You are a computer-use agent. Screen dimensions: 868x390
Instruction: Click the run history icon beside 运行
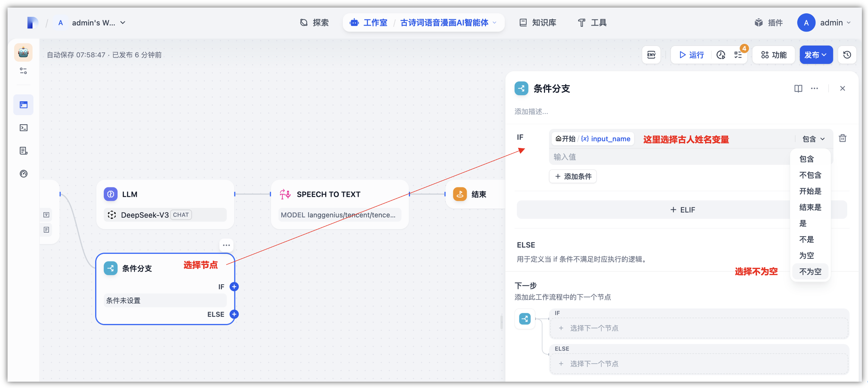[x=721, y=55]
